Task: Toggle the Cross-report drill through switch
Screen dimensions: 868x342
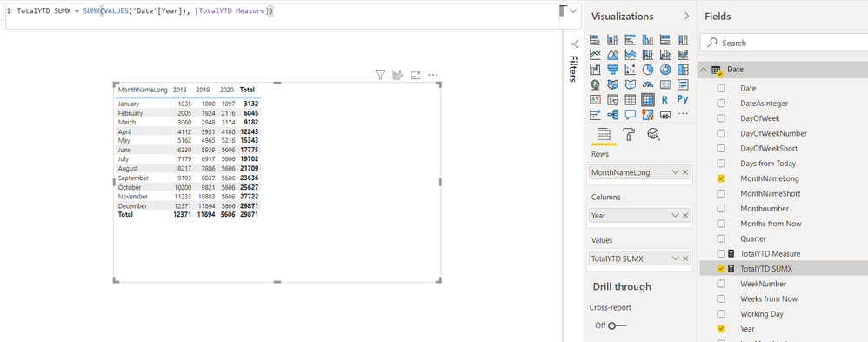Action: click(x=617, y=325)
